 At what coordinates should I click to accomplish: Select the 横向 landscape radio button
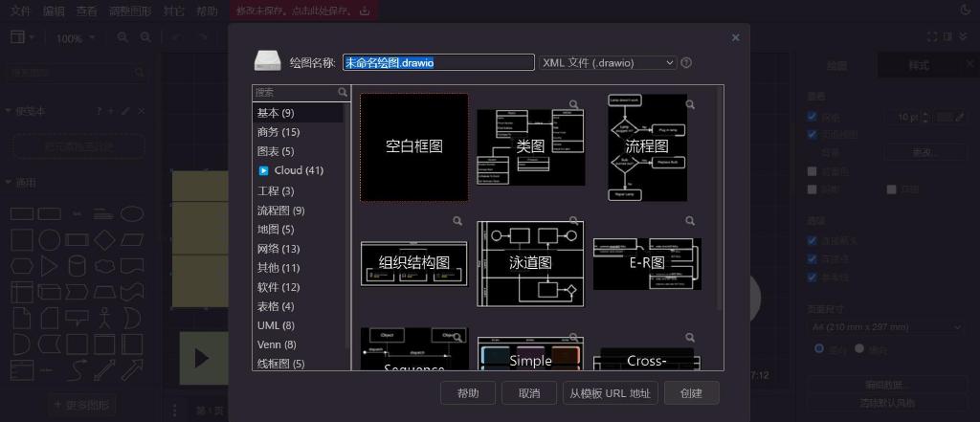pyautogui.click(x=859, y=349)
